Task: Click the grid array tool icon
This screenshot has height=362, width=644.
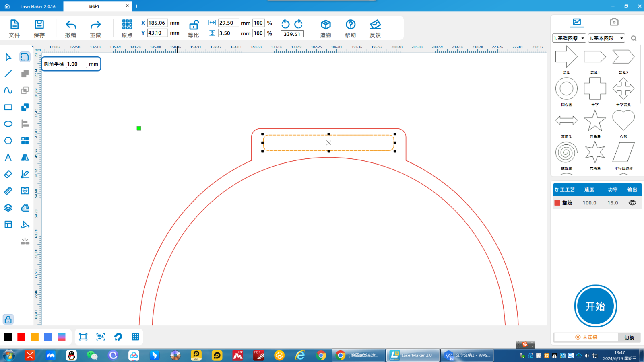Action: [25, 141]
